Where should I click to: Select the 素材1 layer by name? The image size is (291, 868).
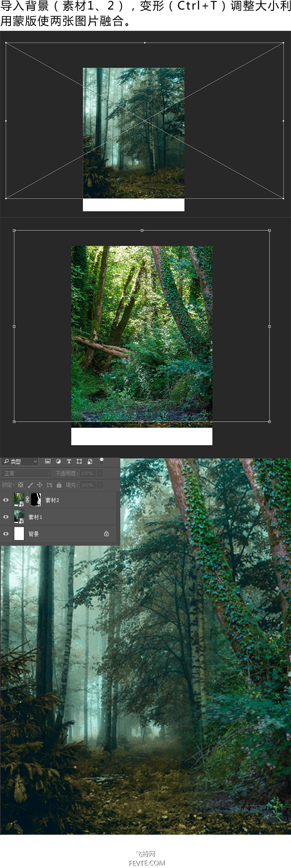(x=35, y=517)
